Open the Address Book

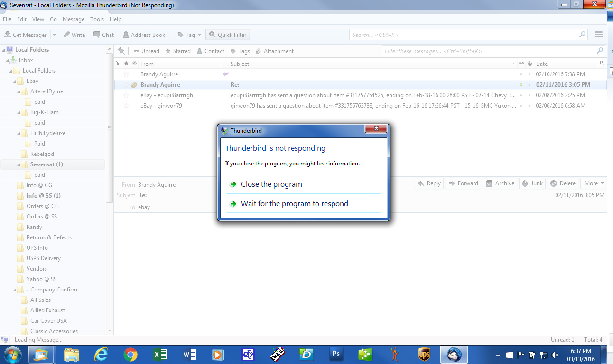click(144, 35)
